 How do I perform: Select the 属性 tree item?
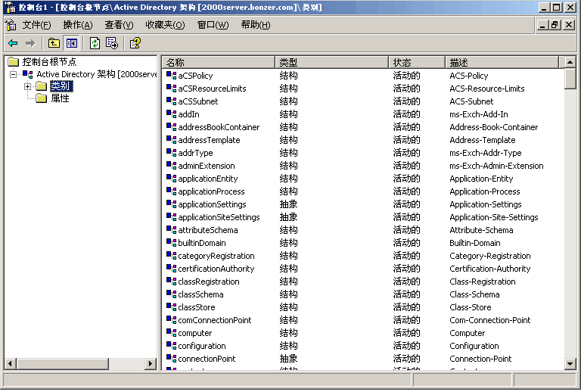tap(60, 98)
